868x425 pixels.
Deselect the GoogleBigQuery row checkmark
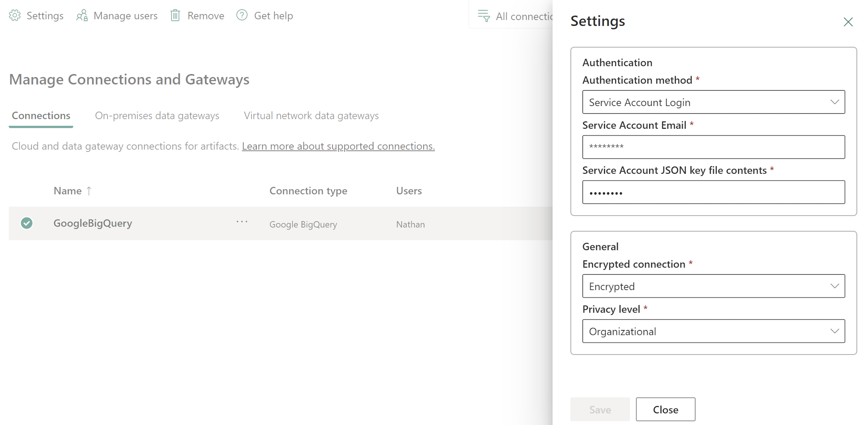click(x=27, y=223)
